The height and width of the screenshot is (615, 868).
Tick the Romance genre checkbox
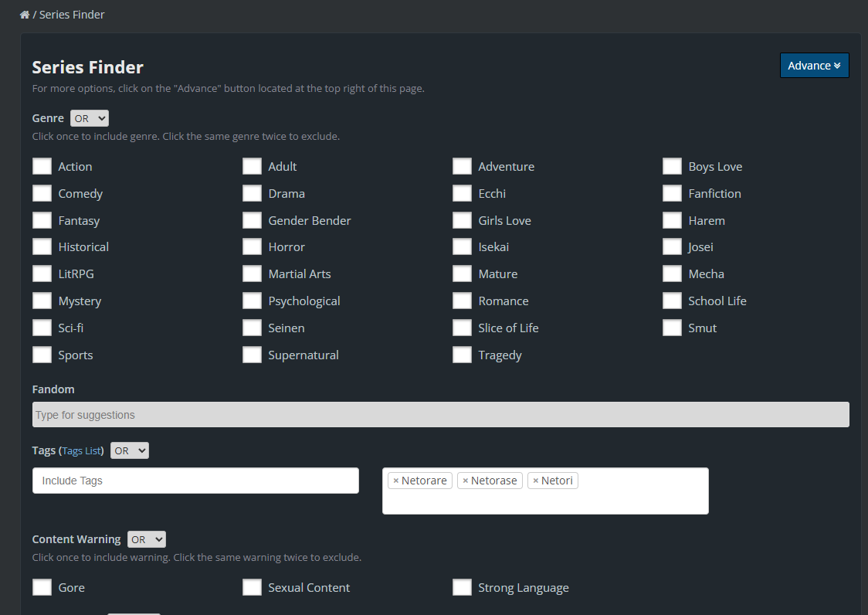[462, 301]
